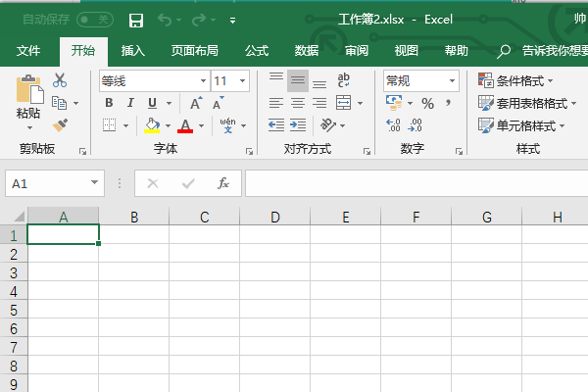Open the 公式 tab
Screen dimensions: 588x392
click(x=257, y=51)
